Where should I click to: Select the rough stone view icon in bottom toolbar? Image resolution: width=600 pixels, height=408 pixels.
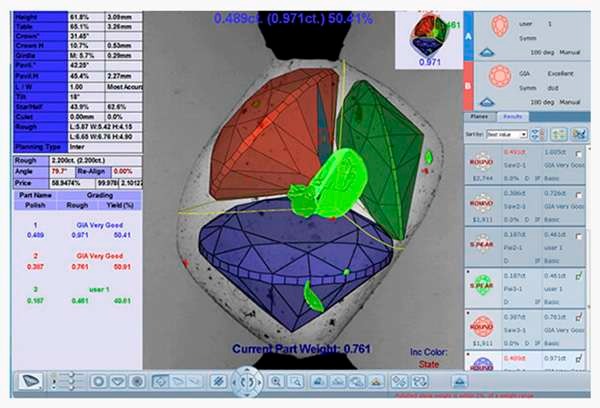(x=30, y=381)
